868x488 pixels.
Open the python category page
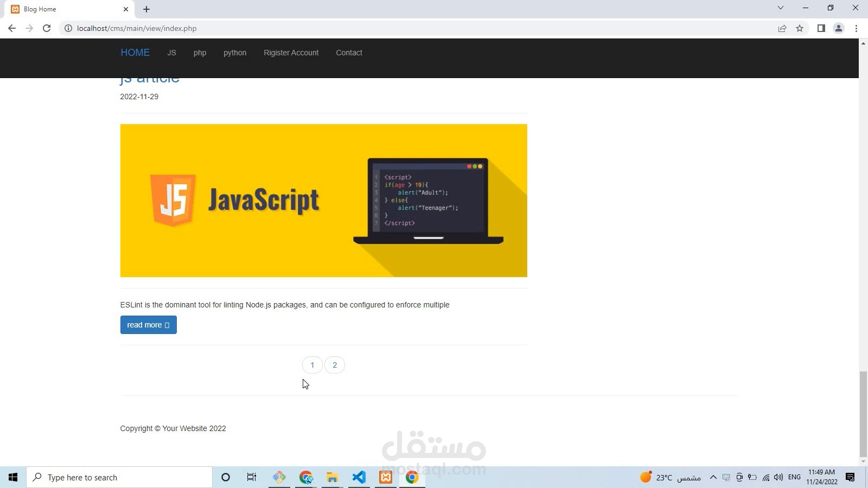point(235,53)
